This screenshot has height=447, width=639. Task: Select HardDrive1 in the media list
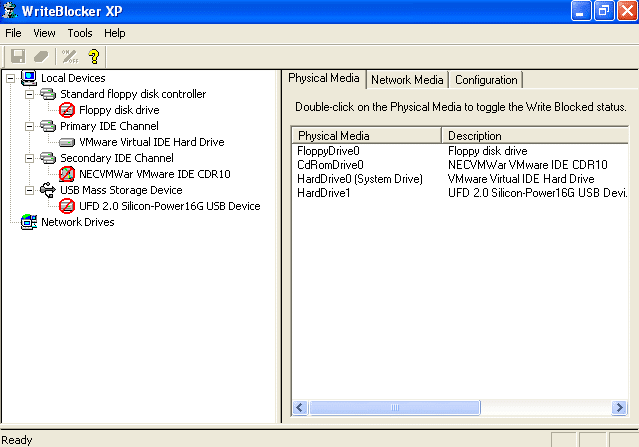tap(324, 193)
